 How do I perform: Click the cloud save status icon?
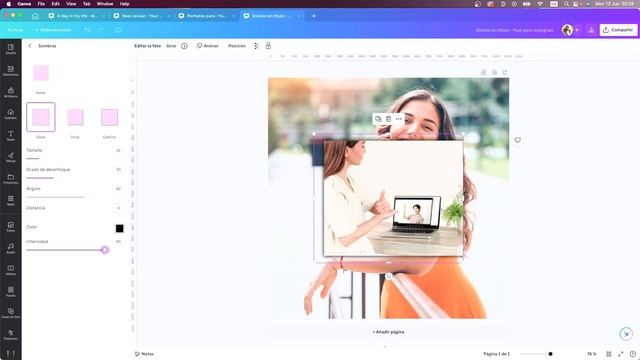[x=118, y=30]
